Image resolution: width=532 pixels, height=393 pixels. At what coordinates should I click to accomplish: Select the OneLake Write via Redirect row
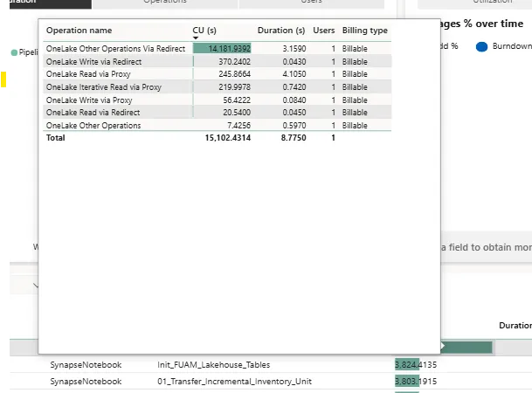tap(218, 62)
